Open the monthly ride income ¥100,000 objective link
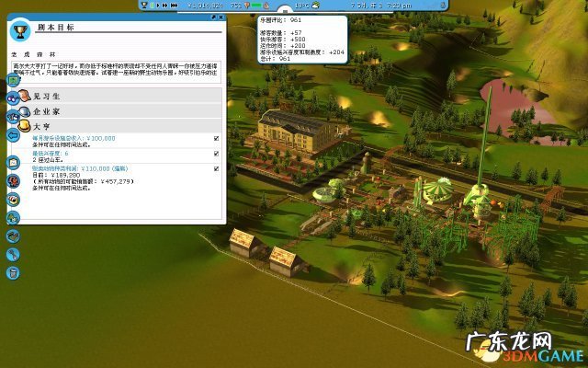The image size is (588, 368). 73,138
